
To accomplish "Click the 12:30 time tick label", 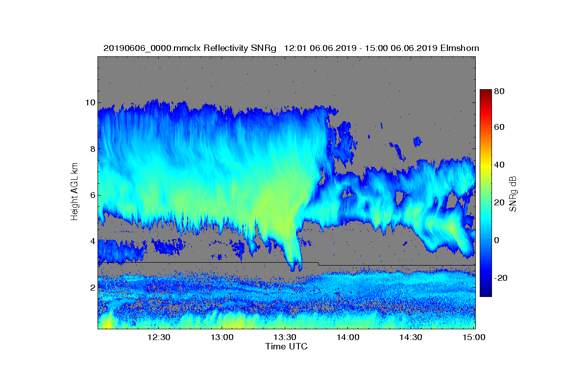I will pyautogui.click(x=158, y=337).
